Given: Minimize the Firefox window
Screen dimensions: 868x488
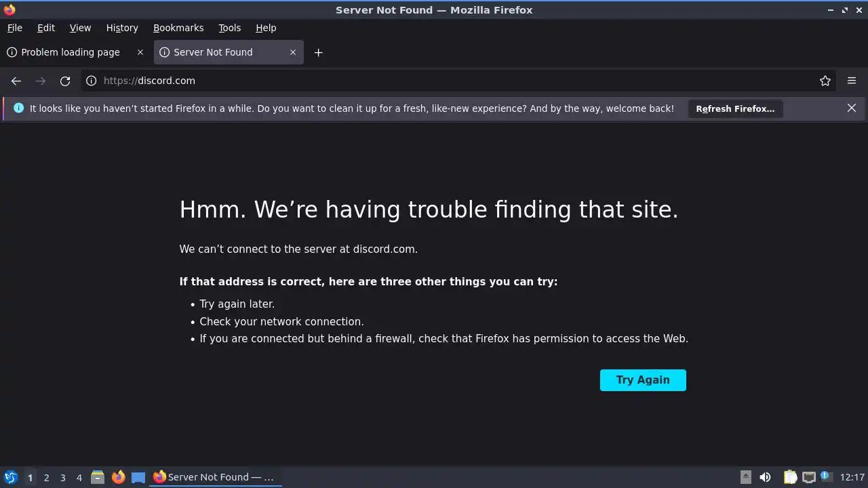Looking at the screenshot, I should point(831,10).
